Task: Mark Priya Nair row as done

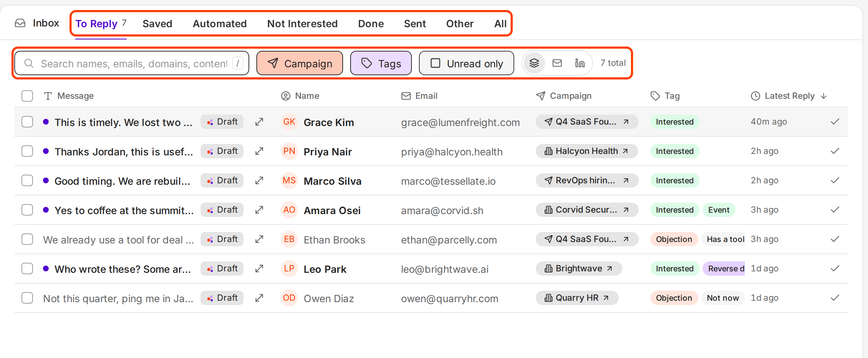Action: click(x=835, y=151)
